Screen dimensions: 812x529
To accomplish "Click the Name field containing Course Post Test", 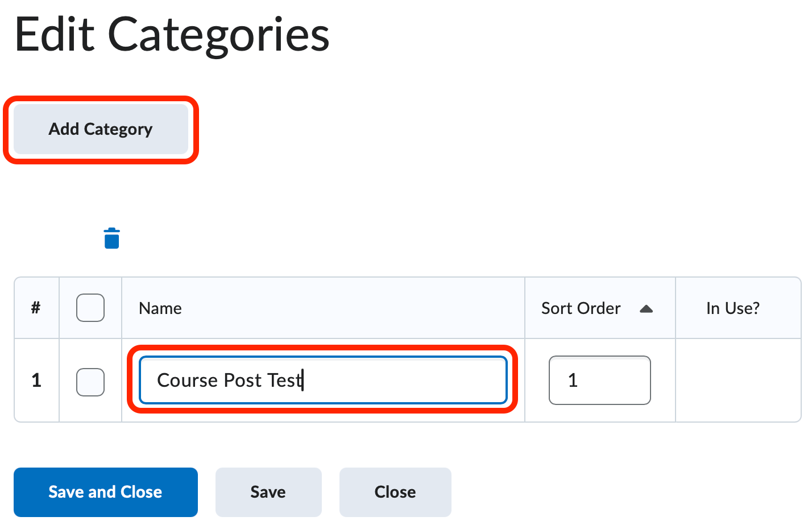I will [x=322, y=380].
